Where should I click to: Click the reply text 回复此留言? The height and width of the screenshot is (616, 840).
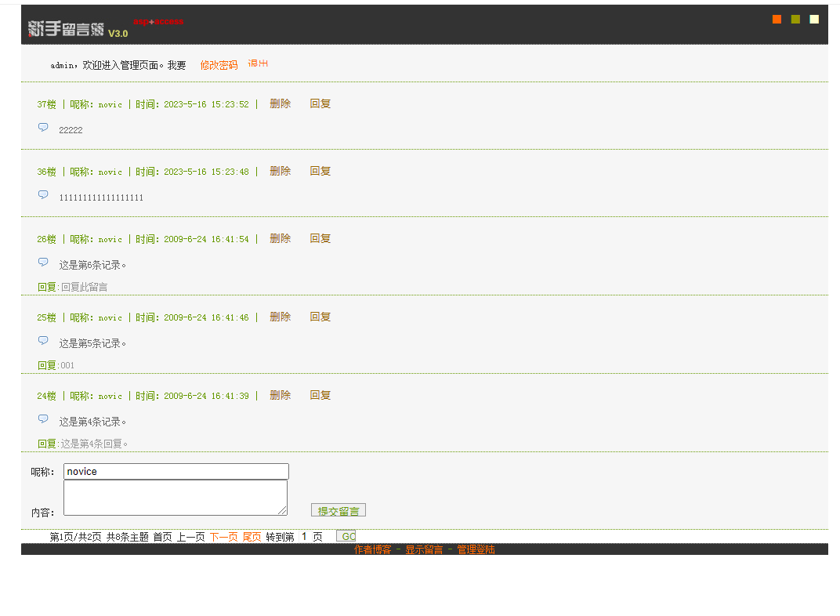[x=84, y=287]
